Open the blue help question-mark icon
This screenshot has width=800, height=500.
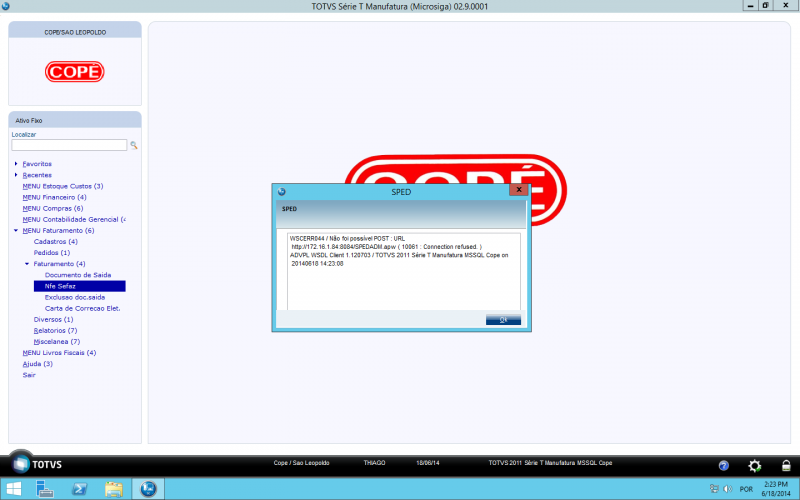pos(723,465)
